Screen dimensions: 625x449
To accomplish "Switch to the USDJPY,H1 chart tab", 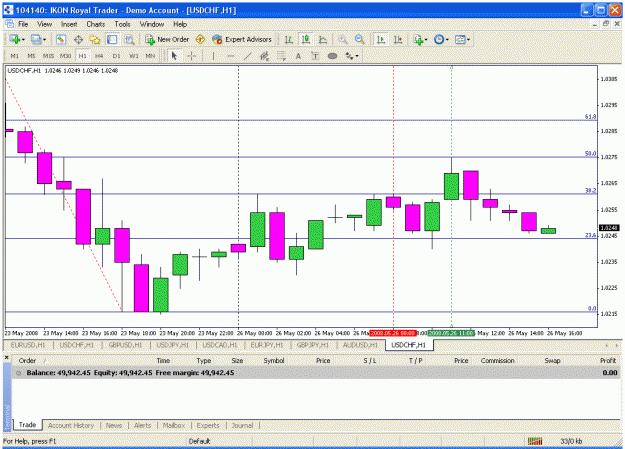I will 173,345.
